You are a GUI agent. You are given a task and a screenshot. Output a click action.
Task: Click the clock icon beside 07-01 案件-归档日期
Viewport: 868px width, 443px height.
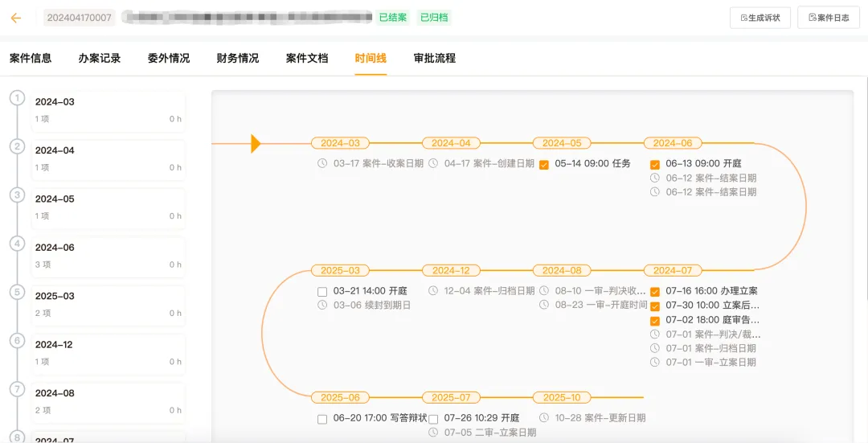point(655,348)
